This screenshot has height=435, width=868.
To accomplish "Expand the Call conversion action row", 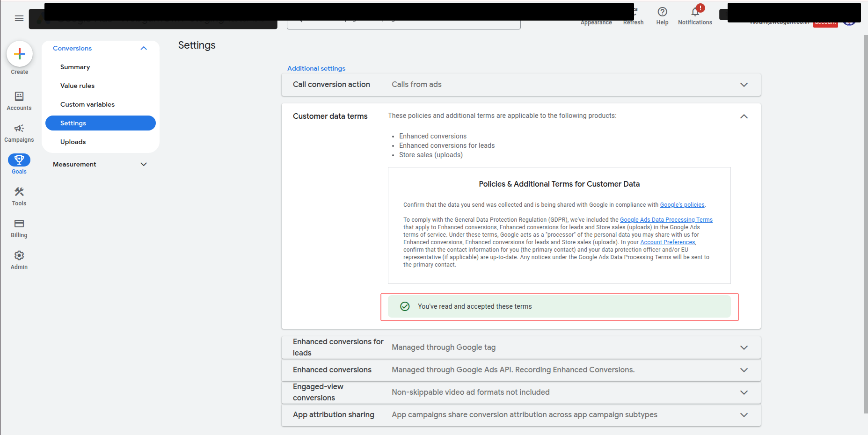I will point(521,85).
